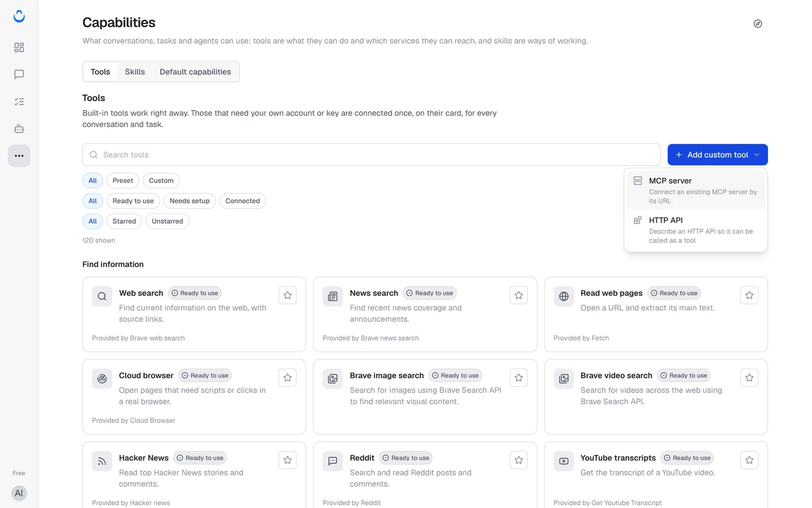Image resolution: width=812 pixels, height=508 pixels.
Task: Star the Brave image search tool
Action: click(519, 378)
